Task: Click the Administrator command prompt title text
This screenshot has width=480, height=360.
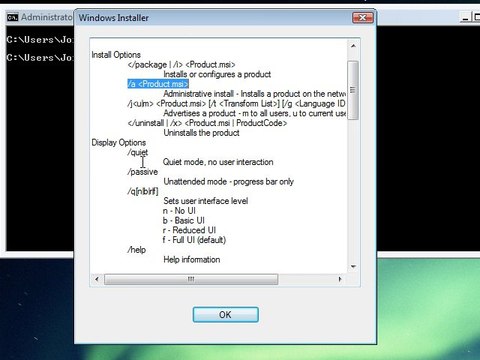Action: pos(47,17)
